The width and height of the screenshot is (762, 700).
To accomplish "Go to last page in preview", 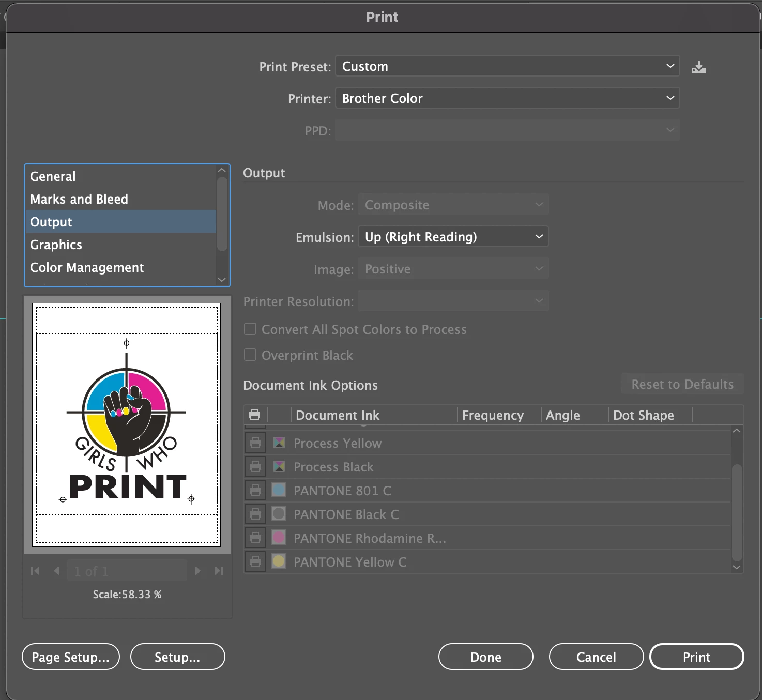I will click(x=219, y=571).
